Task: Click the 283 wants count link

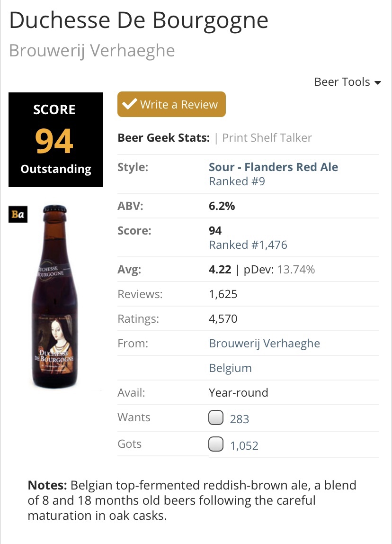Action: [239, 419]
